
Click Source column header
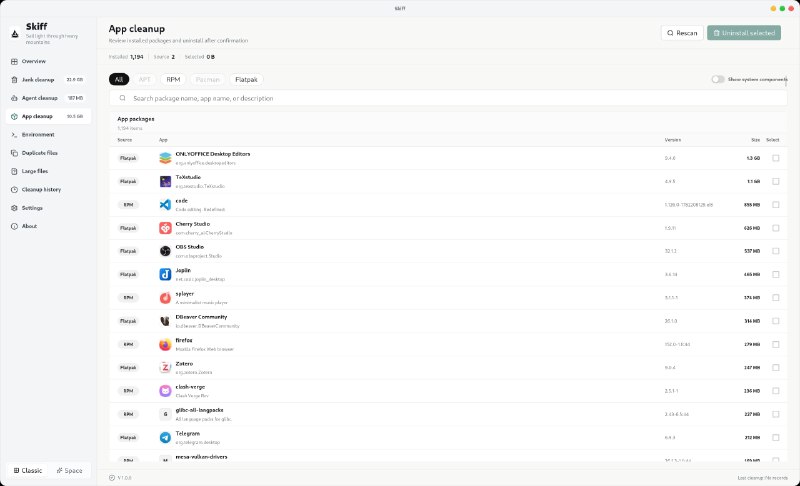(x=124, y=140)
